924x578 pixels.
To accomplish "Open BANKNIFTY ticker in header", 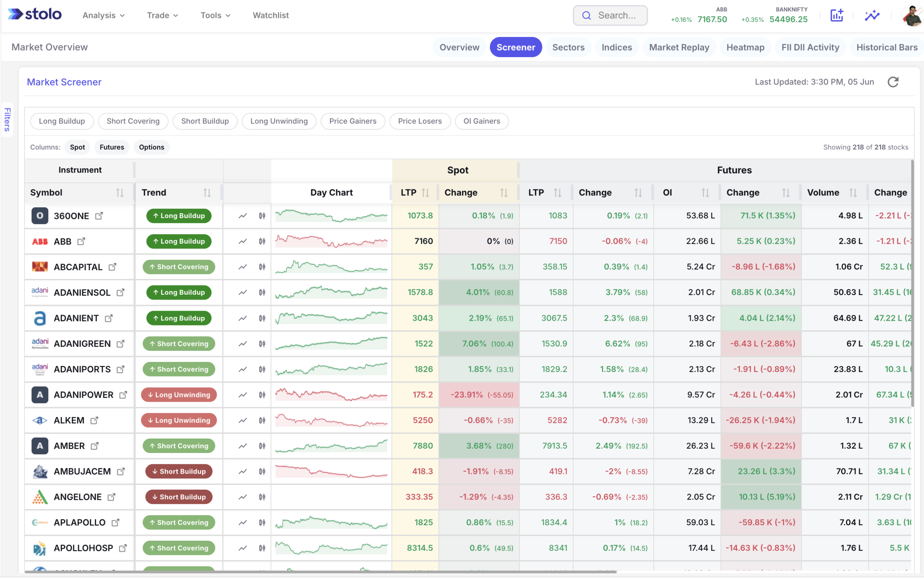I will (775, 15).
